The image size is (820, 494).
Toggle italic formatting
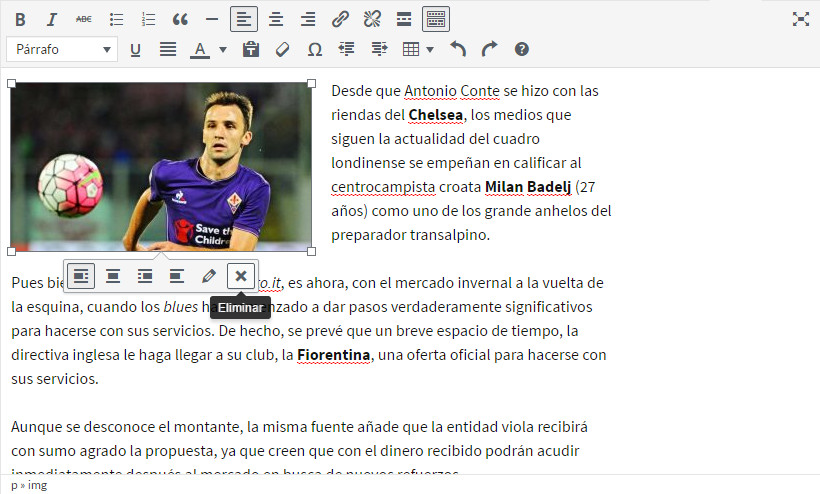51,20
